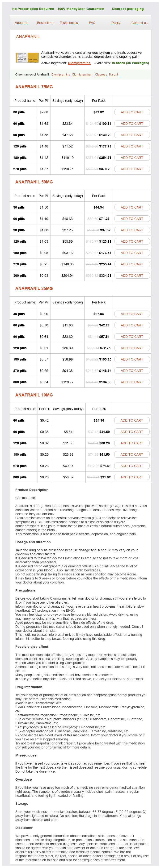Viewport: 161px width, 868px height.
Task: Add Anafranil 50mg 360 pills to cart
Action: point(132,276)
